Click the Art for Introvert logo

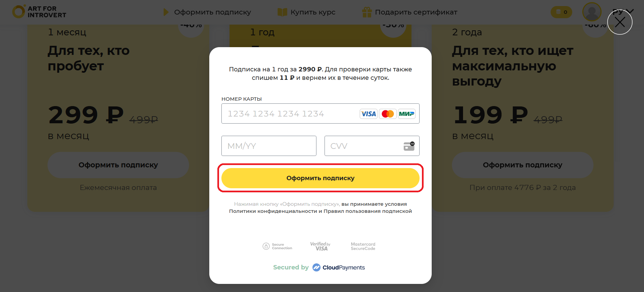[x=39, y=12]
